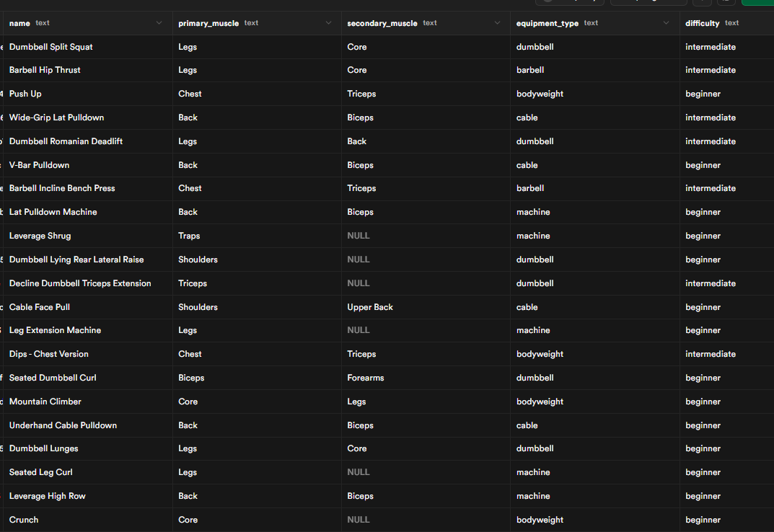This screenshot has height=532, width=774.
Task: Open the secondary_muscle column dropdown arrow
Action: [497, 22]
